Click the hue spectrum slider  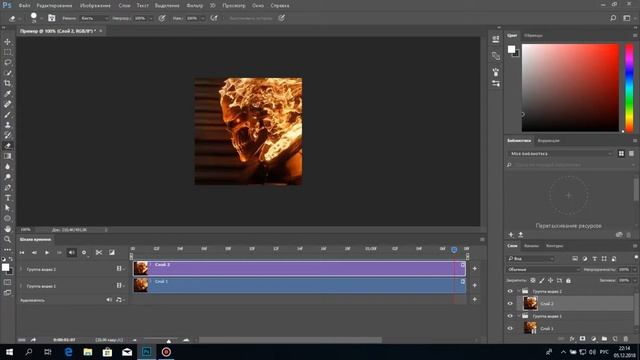(x=629, y=88)
